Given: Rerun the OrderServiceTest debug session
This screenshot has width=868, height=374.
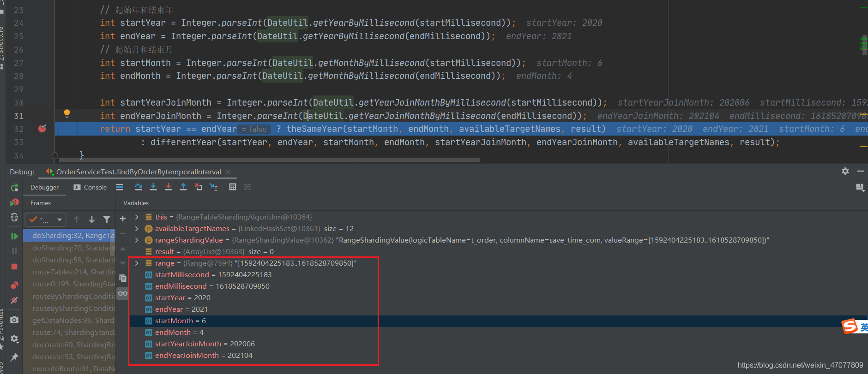Looking at the screenshot, I should (14, 188).
